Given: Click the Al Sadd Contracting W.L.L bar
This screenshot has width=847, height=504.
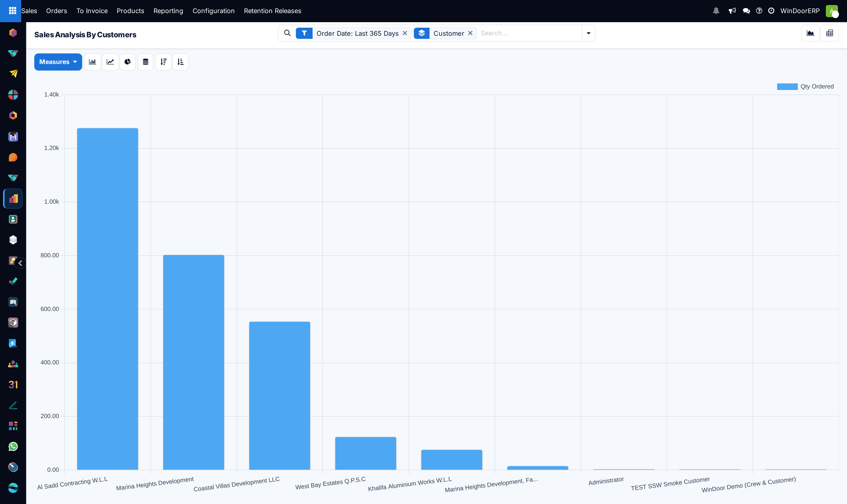Looking at the screenshot, I should (108, 299).
